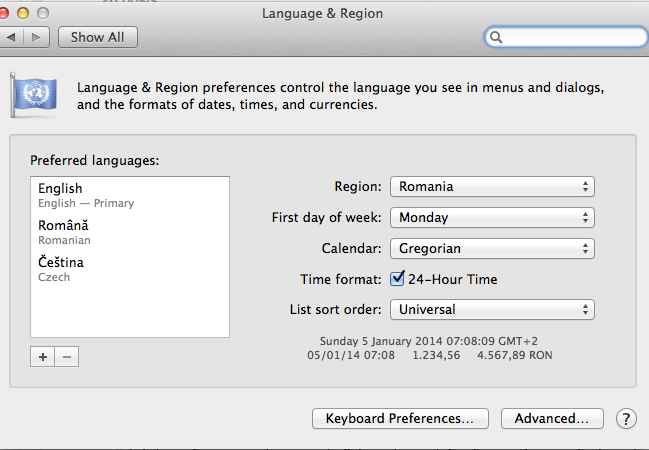Open help with the question mark button
Image resolution: width=649 pixels, height=450 pixels.
pyautogui.click(x=626, y=419)
